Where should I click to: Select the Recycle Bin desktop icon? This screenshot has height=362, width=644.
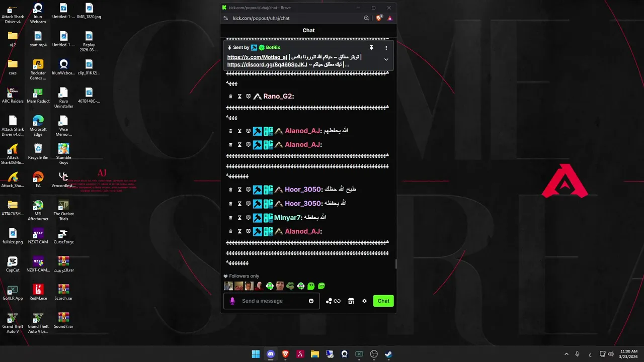click(x=38, y=151)
